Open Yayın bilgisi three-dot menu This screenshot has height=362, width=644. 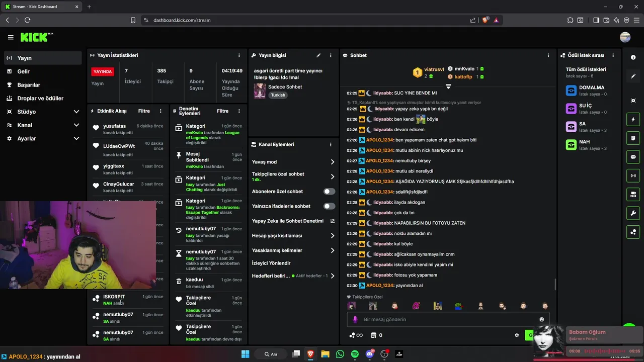pyautogui.click(x=331, y=55)
